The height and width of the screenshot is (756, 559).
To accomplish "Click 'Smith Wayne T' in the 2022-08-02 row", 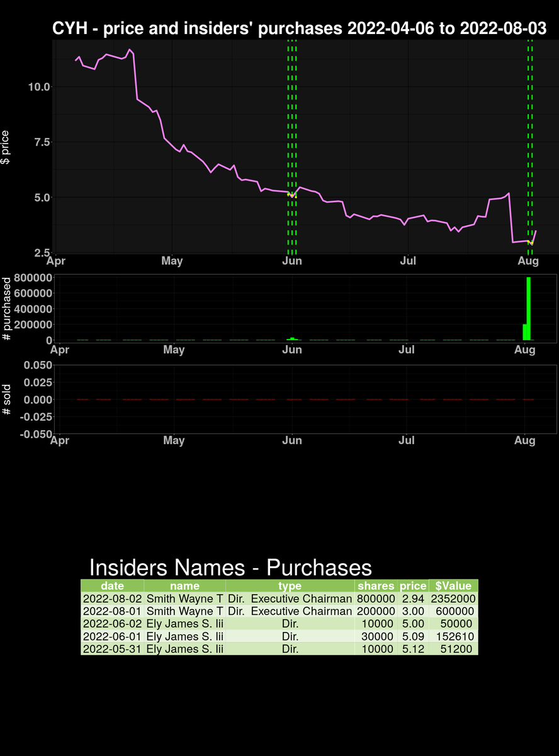I will coord(184,598).
